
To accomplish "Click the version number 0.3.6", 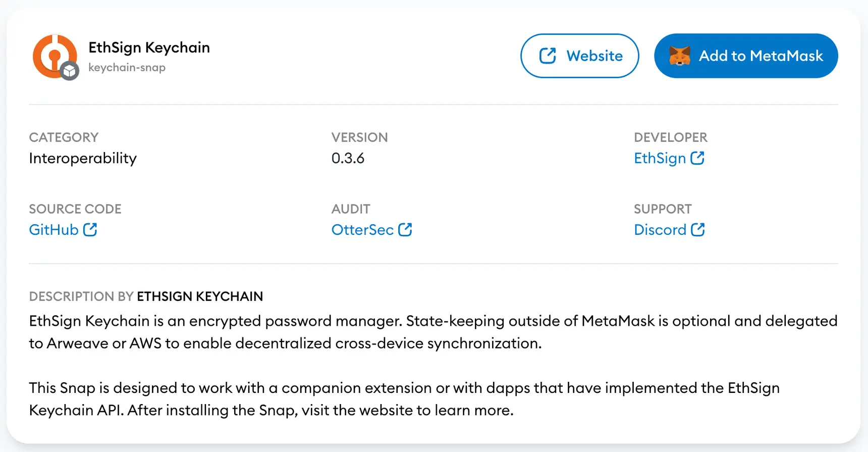I will coord(348,158).
